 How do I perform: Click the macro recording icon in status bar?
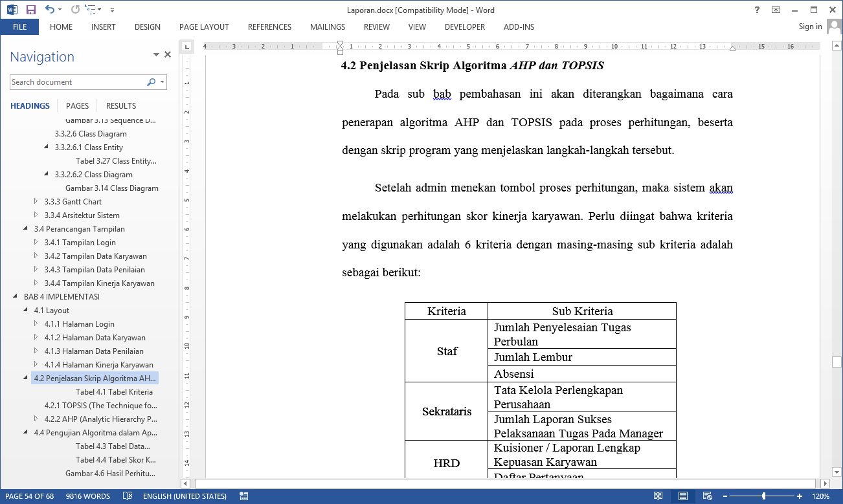point(244,496)
